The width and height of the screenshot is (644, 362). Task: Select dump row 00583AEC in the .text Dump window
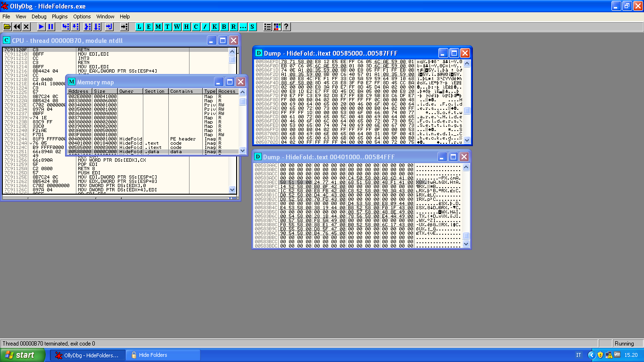tap(357, 182)
